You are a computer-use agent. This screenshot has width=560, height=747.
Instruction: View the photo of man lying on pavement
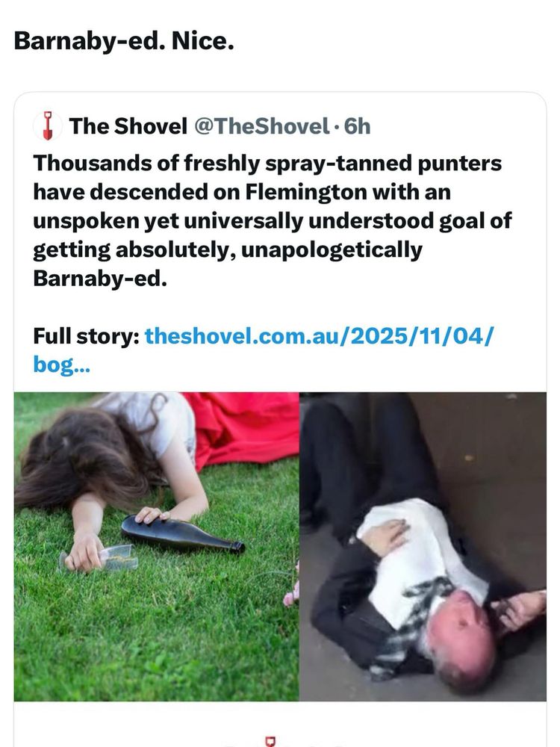click(423, 547)
